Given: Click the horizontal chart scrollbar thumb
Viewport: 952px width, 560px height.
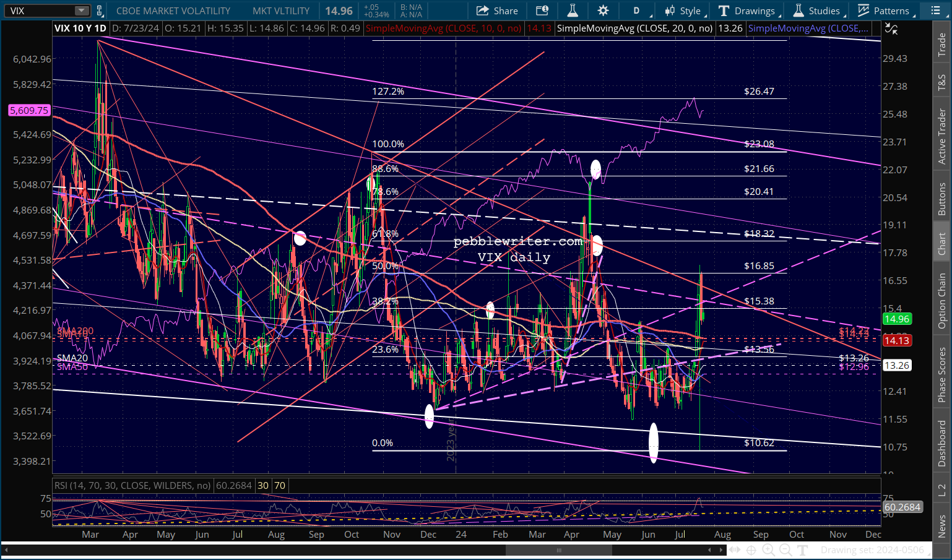Looking at the screenshot, I should tap(558, 549).
